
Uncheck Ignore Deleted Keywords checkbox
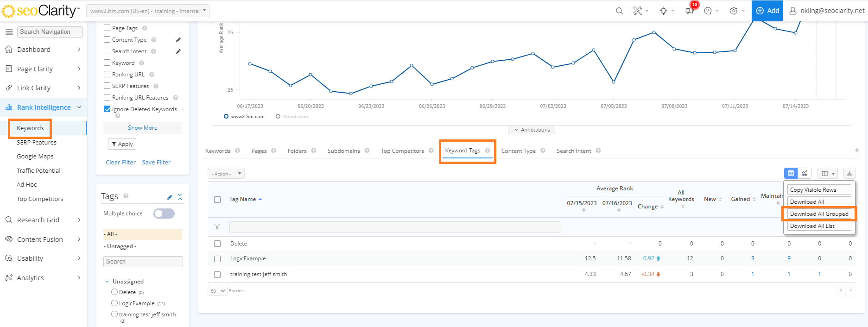(x=107, y=109)
